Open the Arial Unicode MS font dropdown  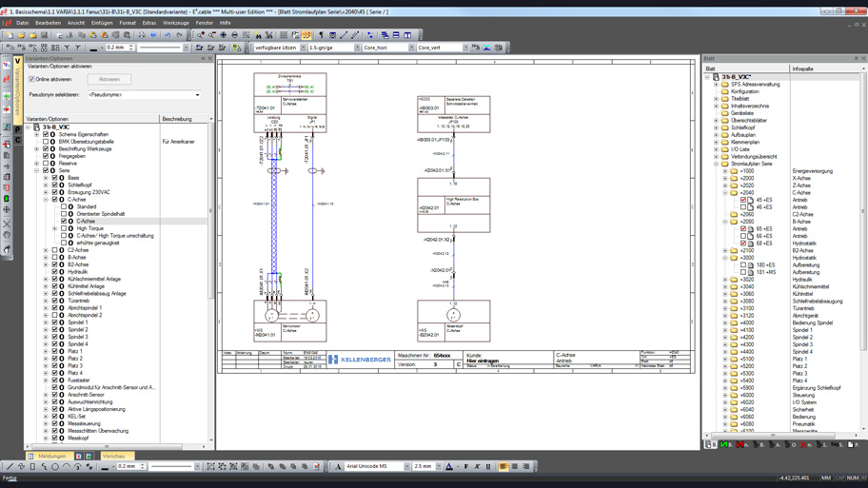click(407, 467)
